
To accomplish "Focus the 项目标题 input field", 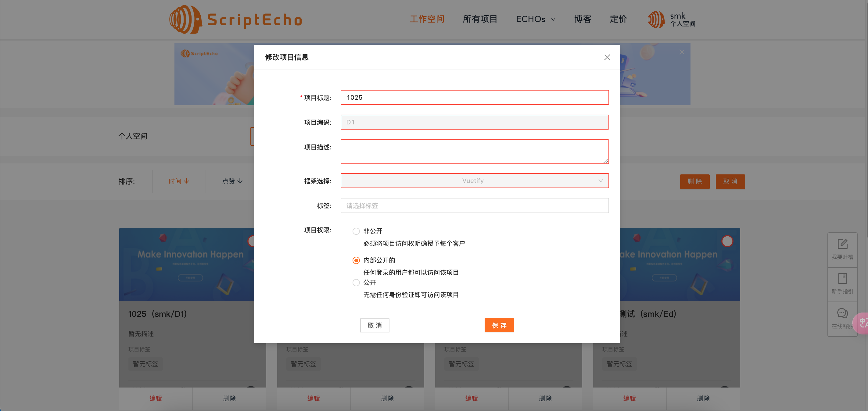I will click(x=475, y=97).
